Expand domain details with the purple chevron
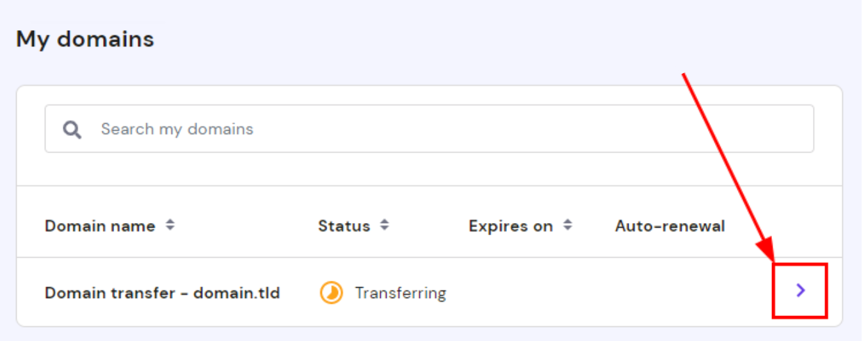Image resolution: width=868 pixels, height=341 pixels. point(800,290)
